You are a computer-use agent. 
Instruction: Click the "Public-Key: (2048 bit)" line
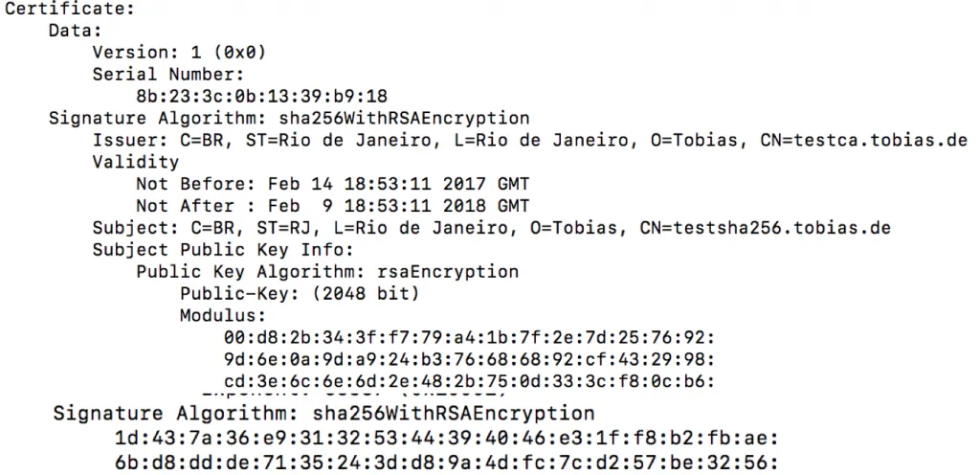click(300, 293)
